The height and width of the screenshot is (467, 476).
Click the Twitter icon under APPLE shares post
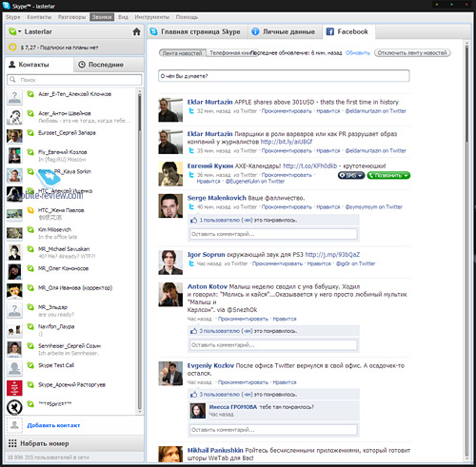(x=191, y=111)
